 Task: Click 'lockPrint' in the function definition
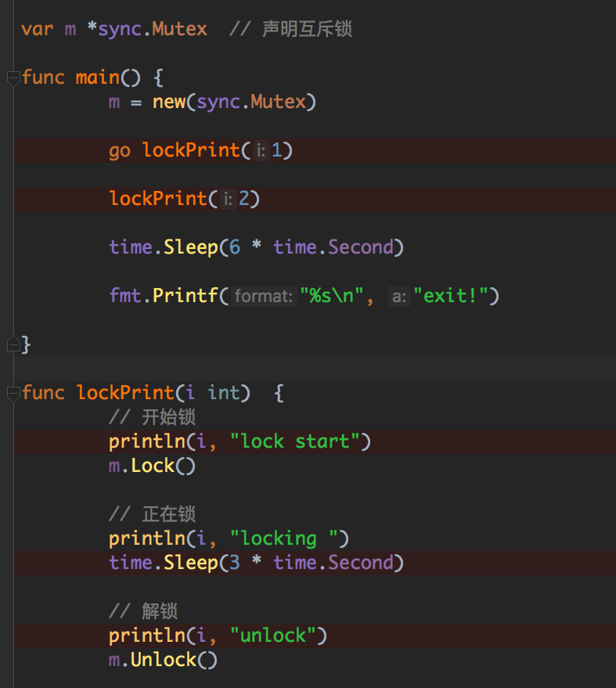pos(125,393)
